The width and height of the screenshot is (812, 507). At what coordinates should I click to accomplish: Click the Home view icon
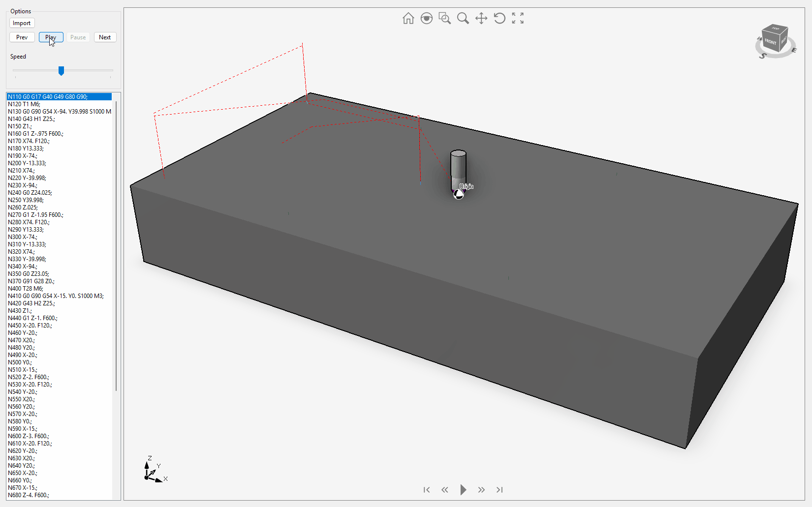tap(408, 19)
